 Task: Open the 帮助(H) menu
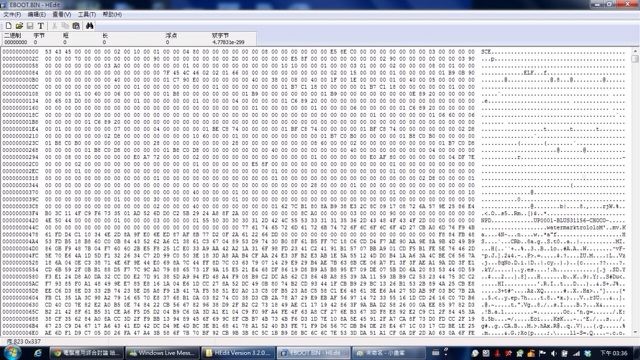coord(112,14)
